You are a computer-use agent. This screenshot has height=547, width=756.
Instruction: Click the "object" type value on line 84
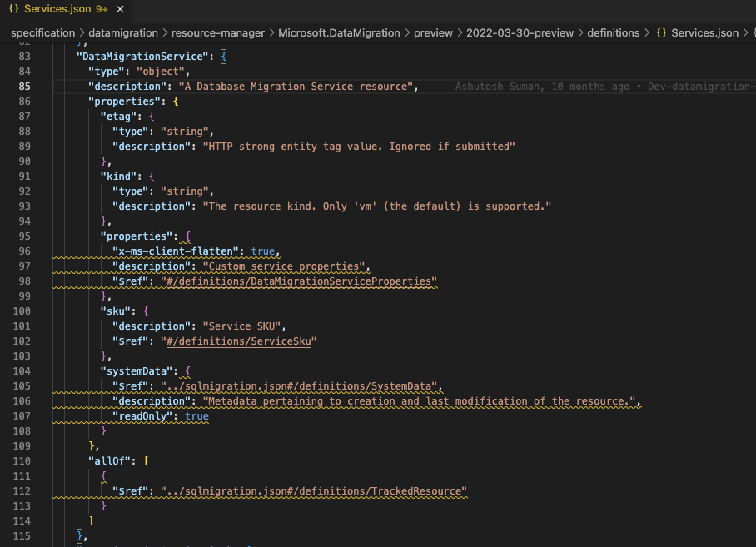pyautogui.click(x=161, y=72)
